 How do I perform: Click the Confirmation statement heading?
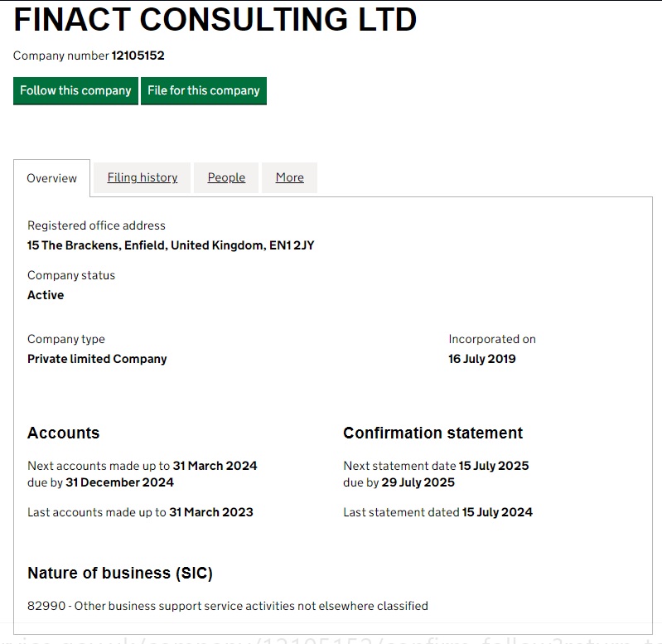[x=432, y=433]
